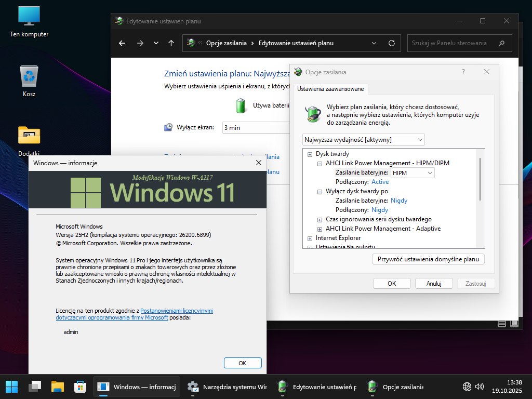Viewport: 532px width, 399px height.
Task: Click the settings tree vertical scrollbar
Action: point(480,179)
